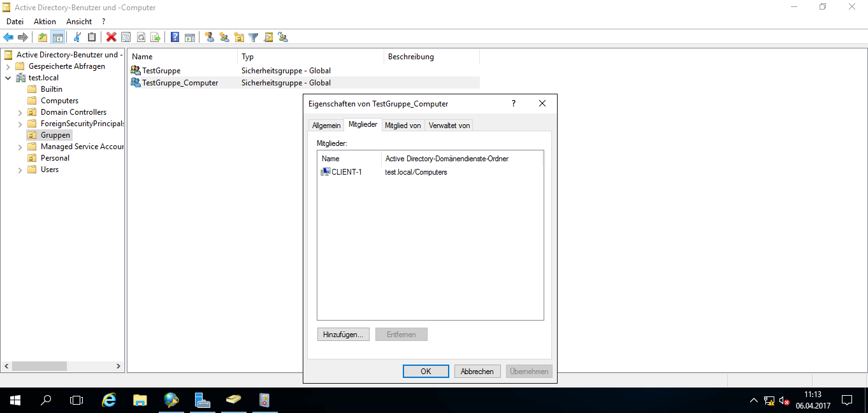868x413 pixels.
Task: Select the Personal tree item
Action: point(55,158)
